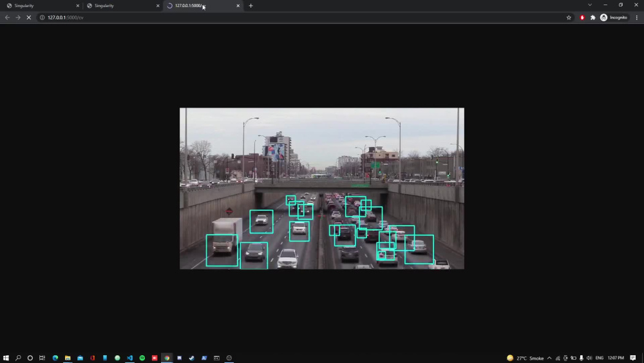The image size is (644, 363).
Task: Open the clock showing 12:07 PM
Action: click(616, 358)
